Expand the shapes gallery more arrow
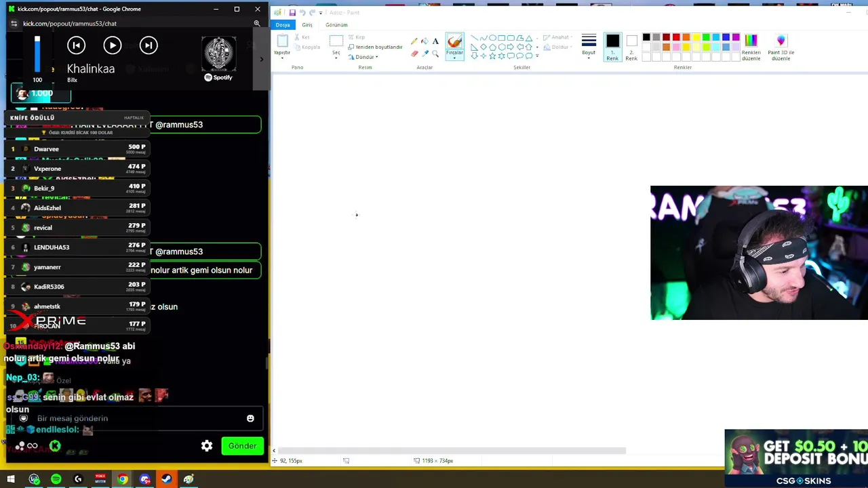The image size is (868, 488). (x=538, y=56)
